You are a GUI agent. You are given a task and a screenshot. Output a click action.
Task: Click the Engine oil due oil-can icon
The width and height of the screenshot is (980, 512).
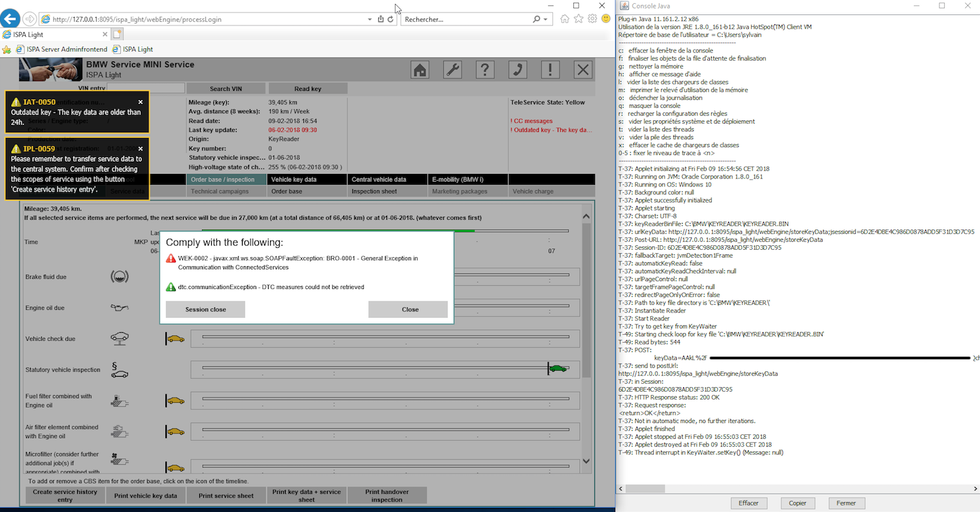[120, 307]
